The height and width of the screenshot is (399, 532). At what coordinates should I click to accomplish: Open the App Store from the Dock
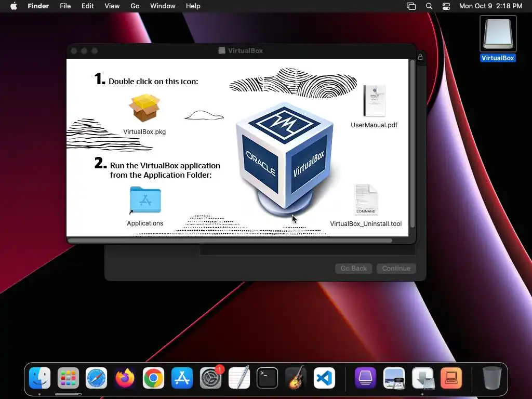[182, 378]
